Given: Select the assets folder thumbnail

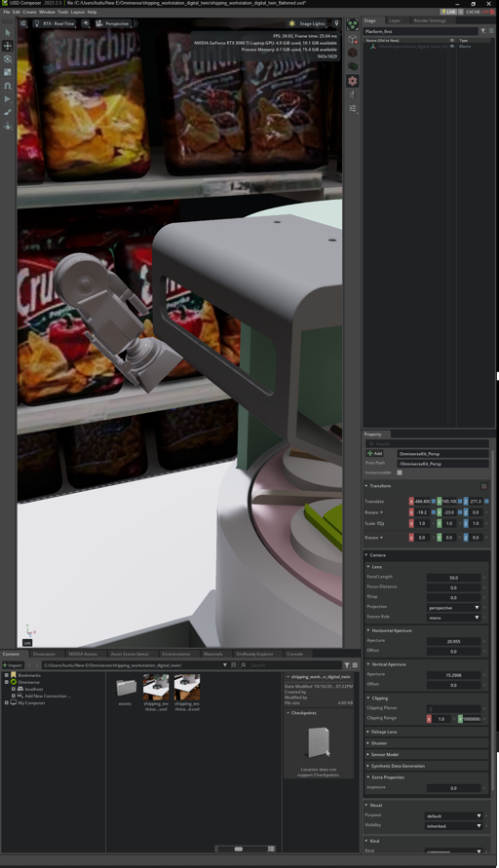Looking at the screenshot, I should [126, 690].
